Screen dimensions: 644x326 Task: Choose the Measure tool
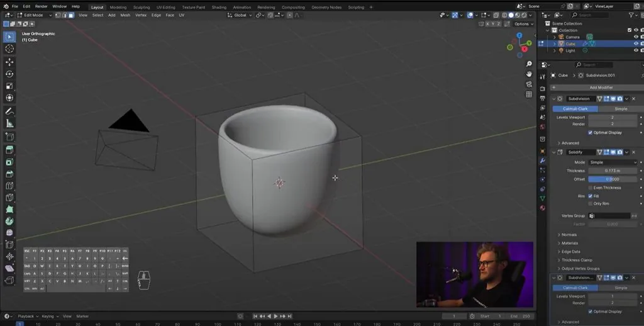coord(9,123)
